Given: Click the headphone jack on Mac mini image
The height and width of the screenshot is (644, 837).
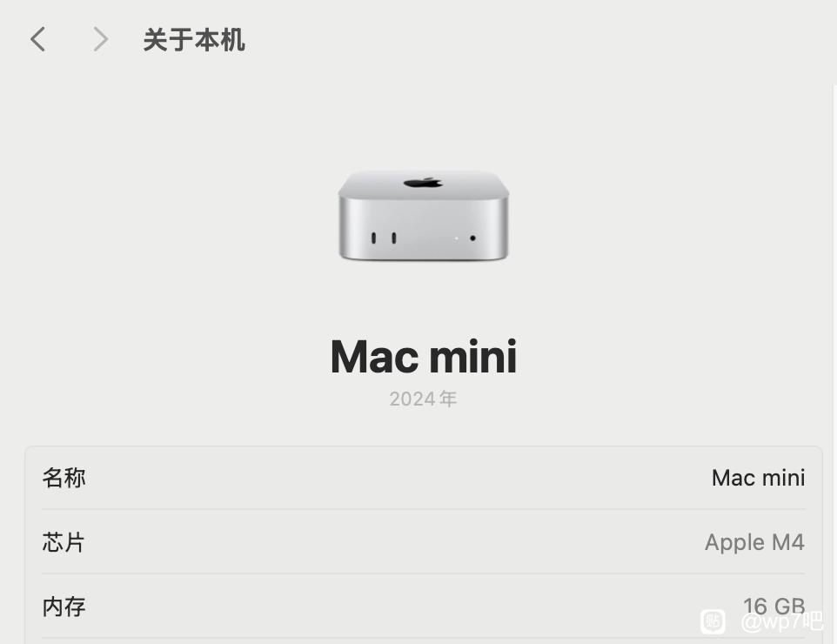Looking at the screenshot, I should pyautogui.click(x=472, y=238).
